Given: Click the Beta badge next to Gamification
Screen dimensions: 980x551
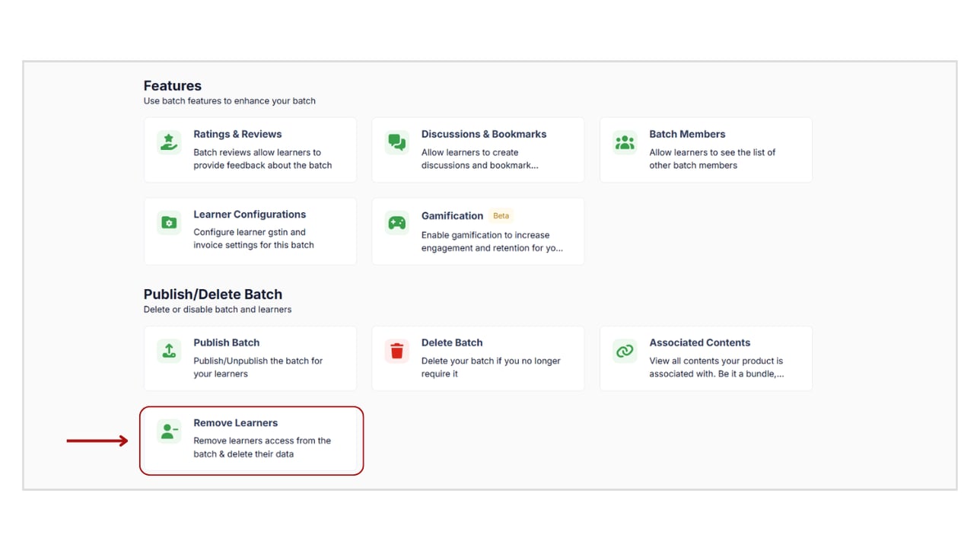Looking at the screenshot, I should pyautogui.click(x=501, y=216).
